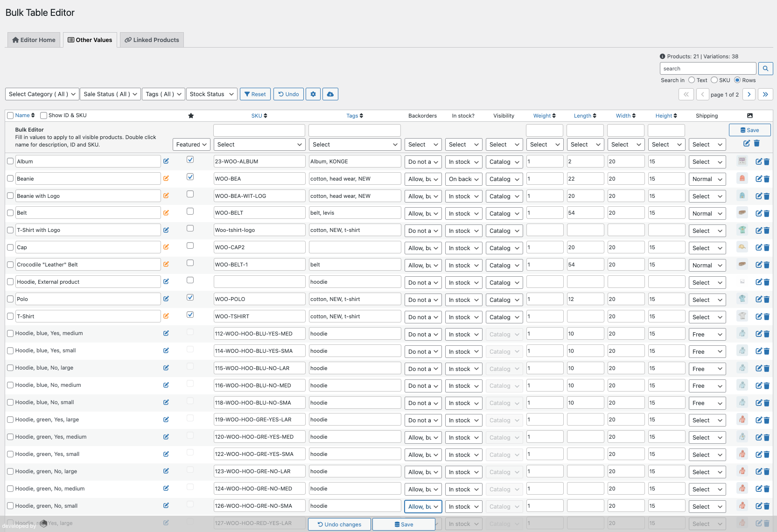Click the edit icon in Polo row actions
777x532 pixels.
(759, 299)
